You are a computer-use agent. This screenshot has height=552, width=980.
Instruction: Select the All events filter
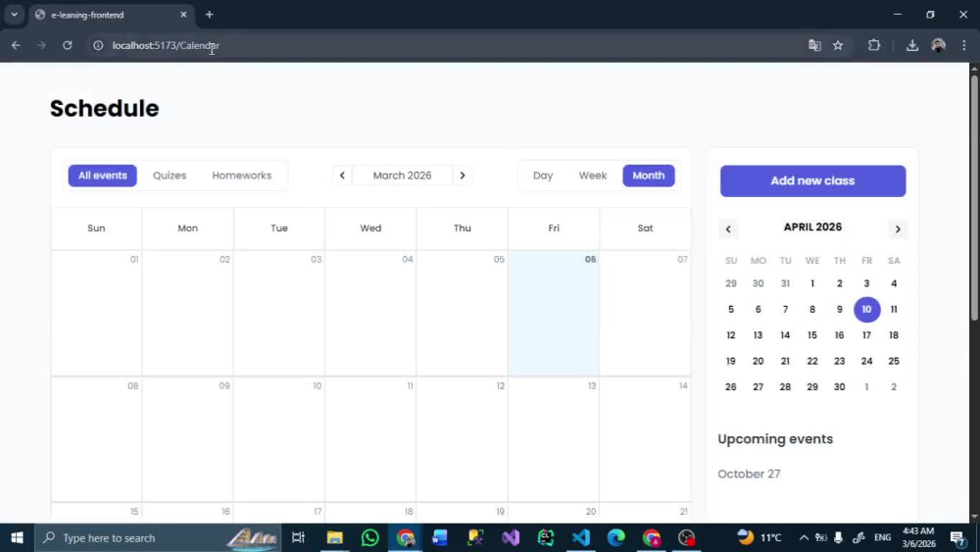(x=103, y=176)
